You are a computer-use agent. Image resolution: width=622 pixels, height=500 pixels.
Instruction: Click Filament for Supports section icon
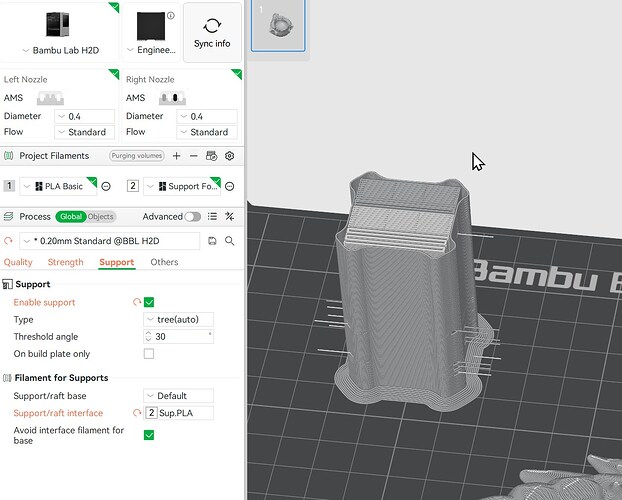pos(7,378)
